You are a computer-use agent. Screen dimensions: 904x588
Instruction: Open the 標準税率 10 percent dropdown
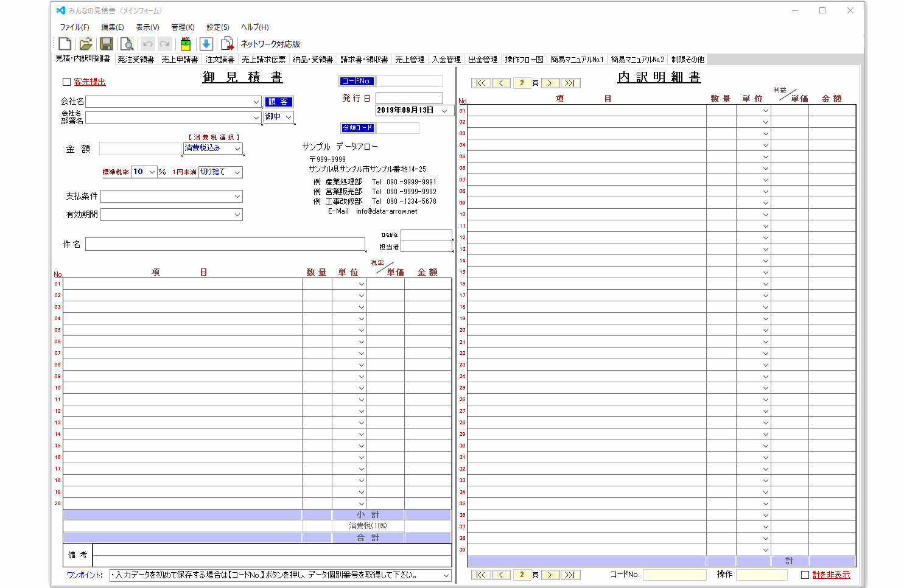152,172
